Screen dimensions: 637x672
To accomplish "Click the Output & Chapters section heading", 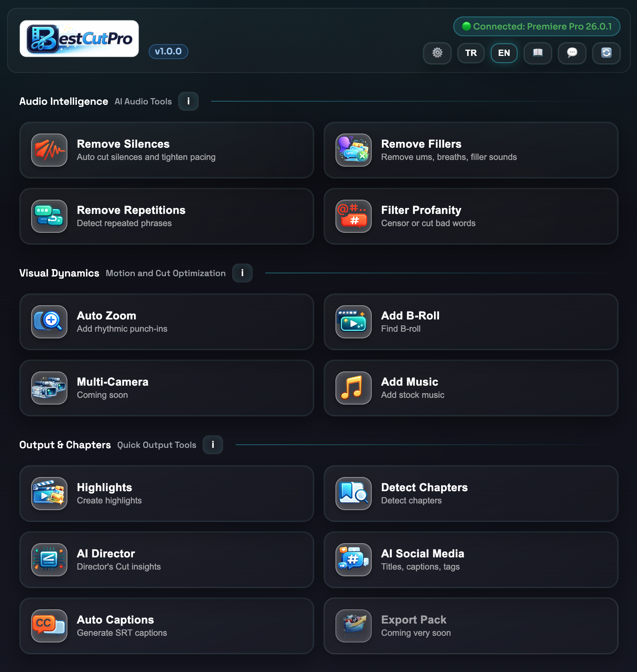I will pos(65,445).
